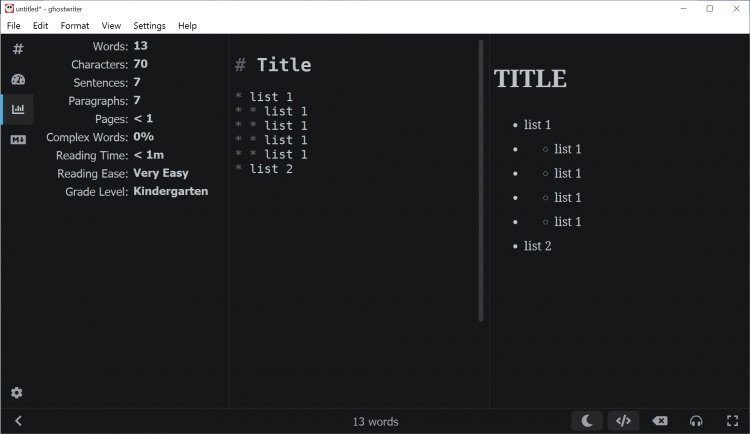
Task: Collapse the sidebar with the left chevron
Action: [x=18, y=421]
